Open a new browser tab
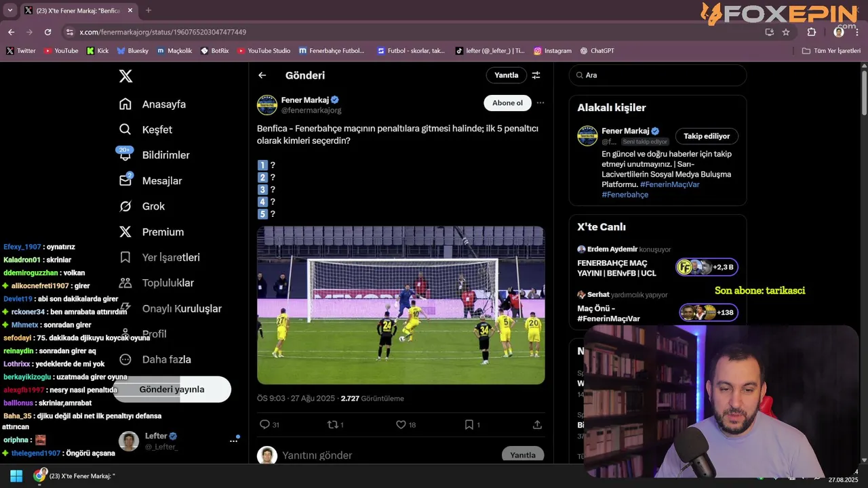 point(149,10)
